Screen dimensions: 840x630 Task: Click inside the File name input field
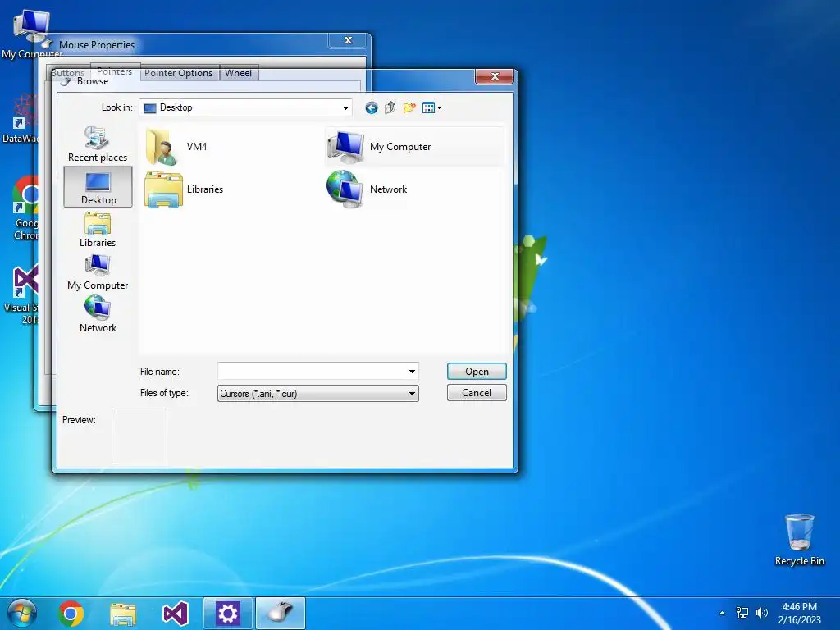point(313,372)
